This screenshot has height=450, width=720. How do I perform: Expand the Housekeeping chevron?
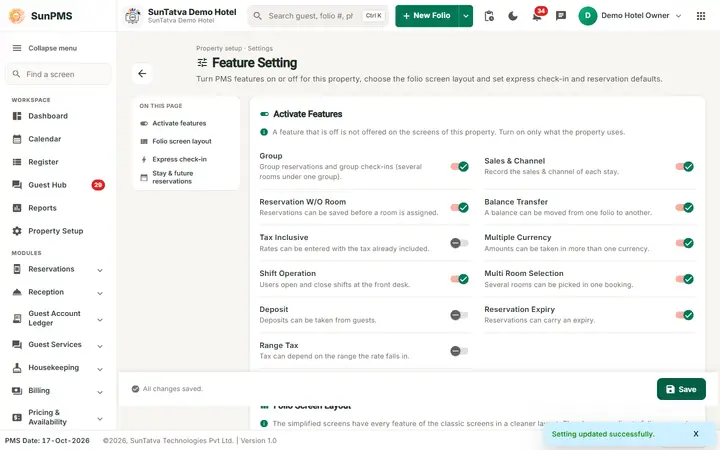click(100, 369)
